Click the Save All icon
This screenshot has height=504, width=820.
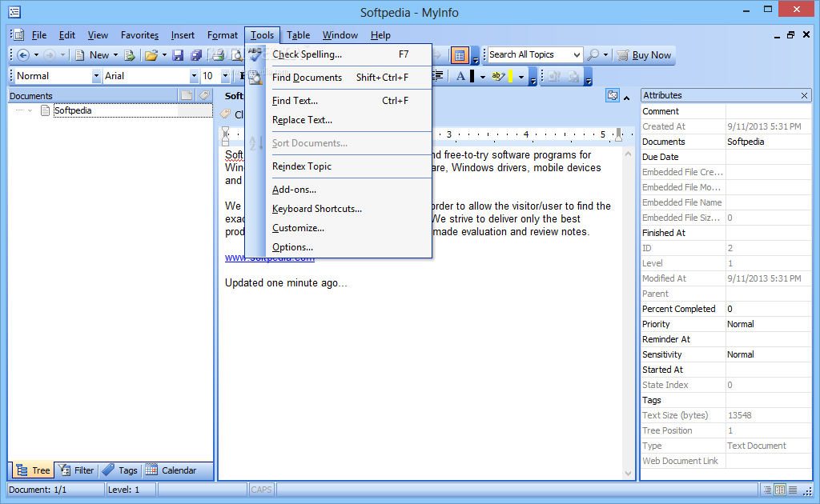pos(196,55)
